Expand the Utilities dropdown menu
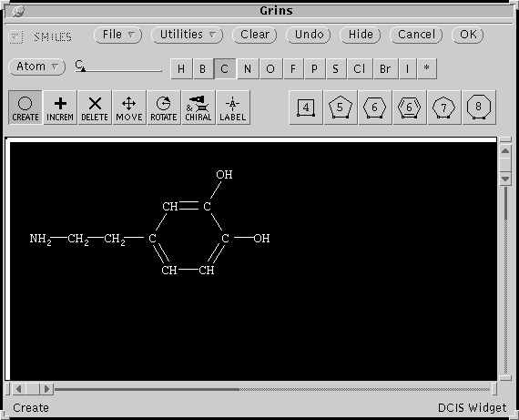The width and height of the screenshot is (519, 420). coord(188,35)
